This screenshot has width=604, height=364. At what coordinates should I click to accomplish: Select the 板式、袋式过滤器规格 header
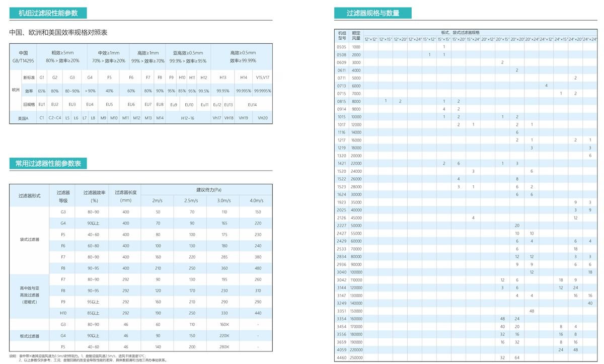[x=461, y=32]
